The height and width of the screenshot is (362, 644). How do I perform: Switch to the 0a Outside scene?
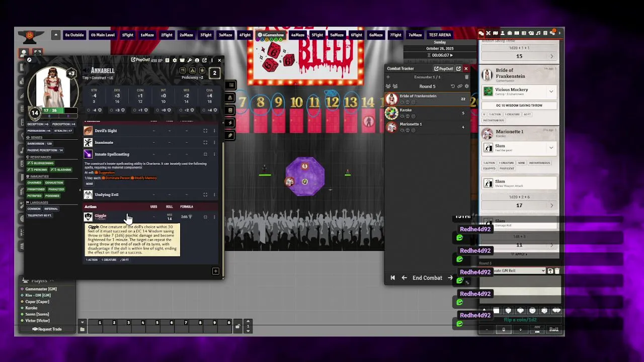click(74, 35)
